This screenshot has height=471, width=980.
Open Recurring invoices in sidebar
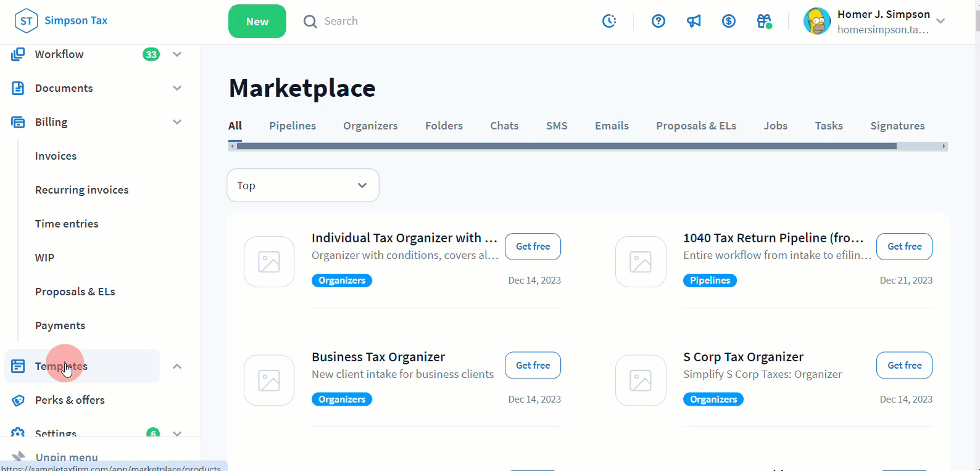click(82, 190)
